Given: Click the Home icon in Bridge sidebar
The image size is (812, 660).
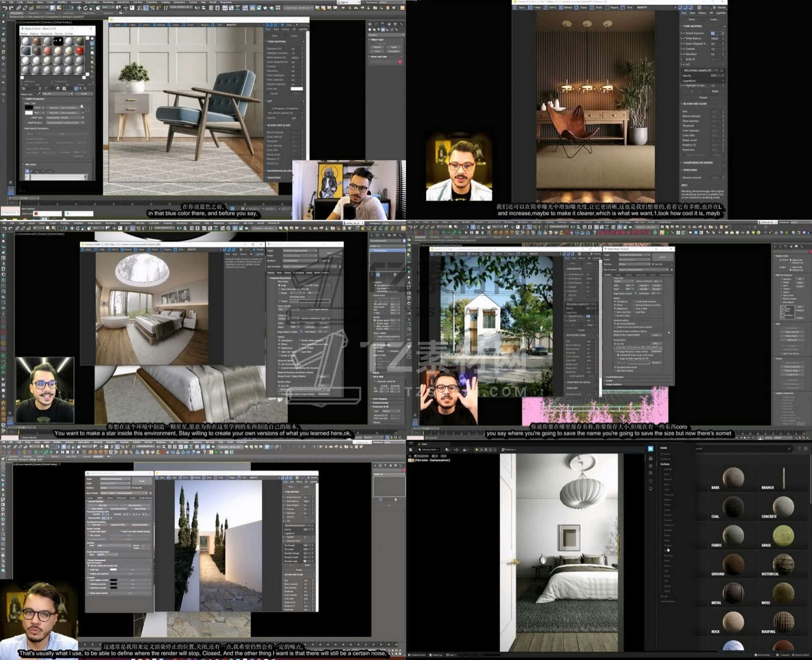Looking at the screenshot, I should tap(651, 458).
